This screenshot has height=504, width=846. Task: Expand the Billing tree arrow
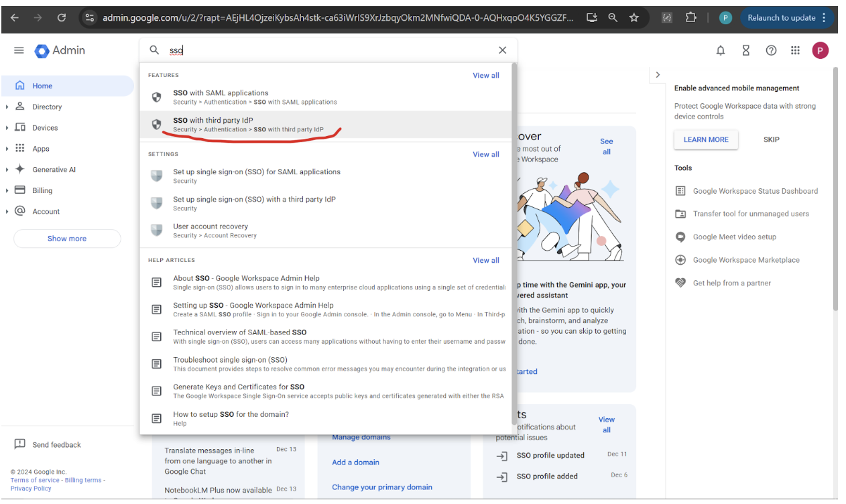click(7, 190)
